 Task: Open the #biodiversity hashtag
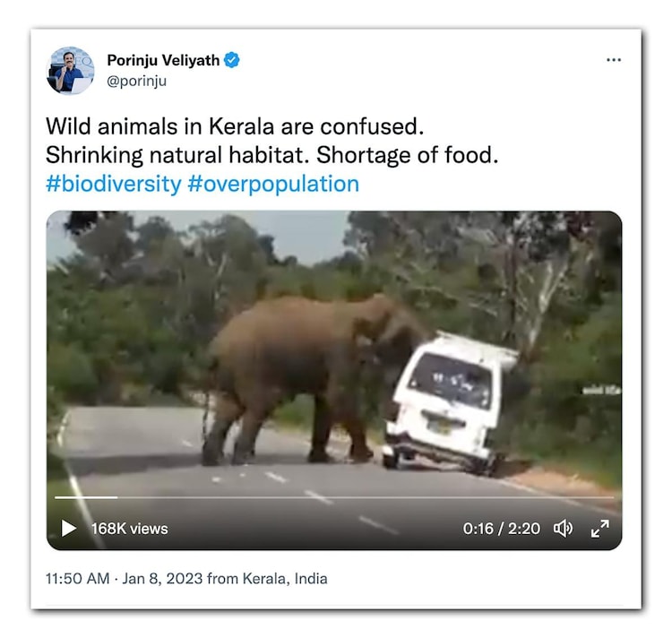point(113,184)
